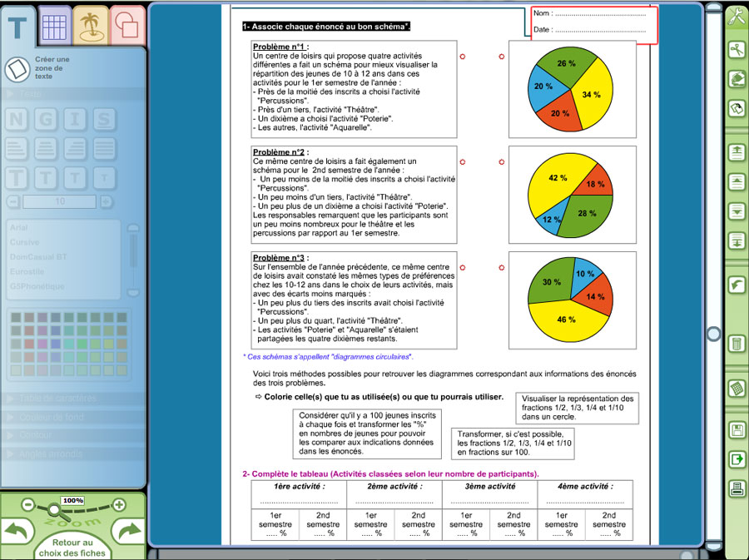Switch to the table grid tab
Viewport: 749px width, 560px height.
pos(55,25)
